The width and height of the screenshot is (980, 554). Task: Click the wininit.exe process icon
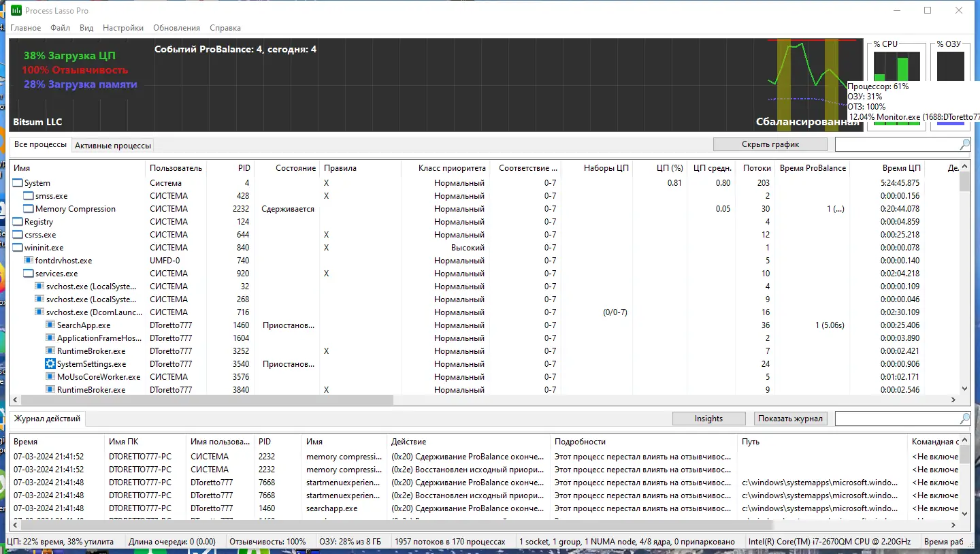pos(18,248)
